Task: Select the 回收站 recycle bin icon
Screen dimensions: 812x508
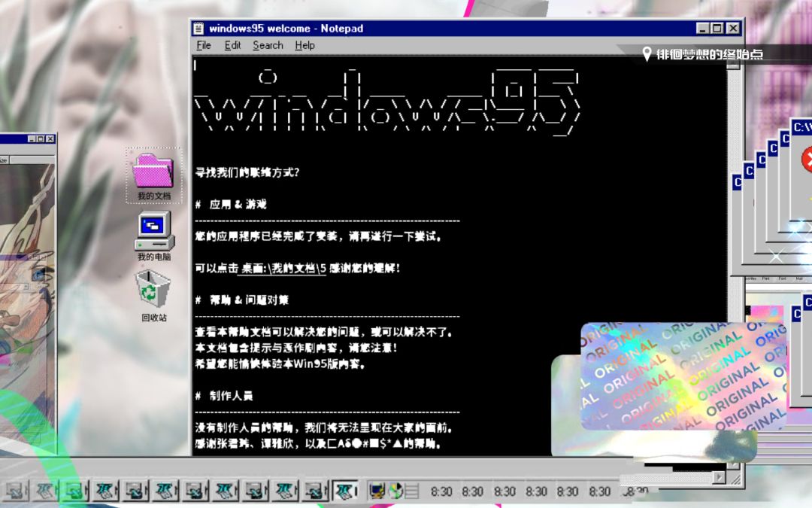Action: click(x=153, y=289)
